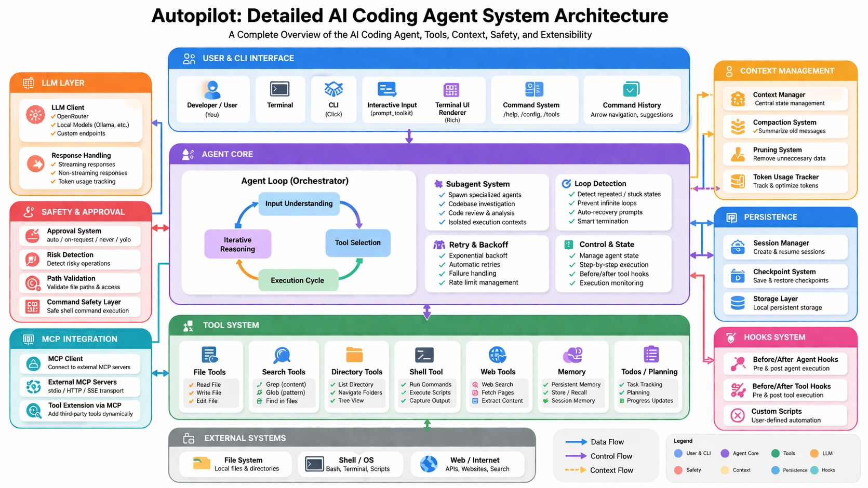This screenshot has width=868, height=488.
Task: Click the 'Data Flow' legend label
Action: point(607,442)
